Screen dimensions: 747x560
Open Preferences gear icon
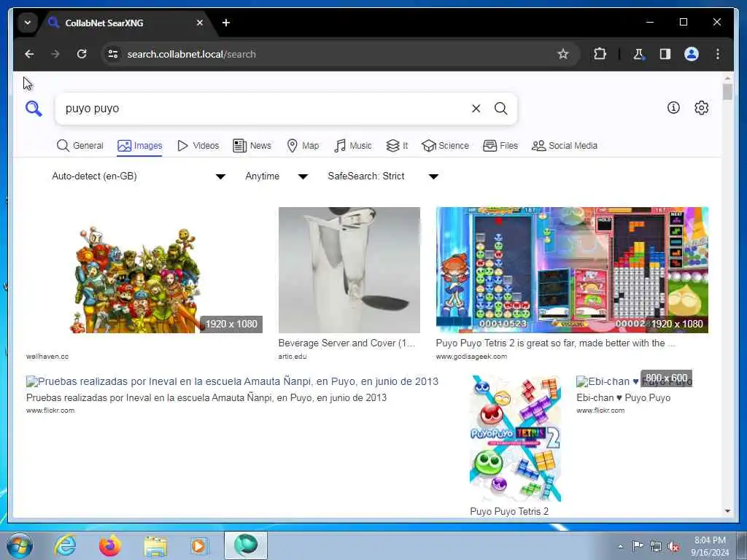pos(701,108)
